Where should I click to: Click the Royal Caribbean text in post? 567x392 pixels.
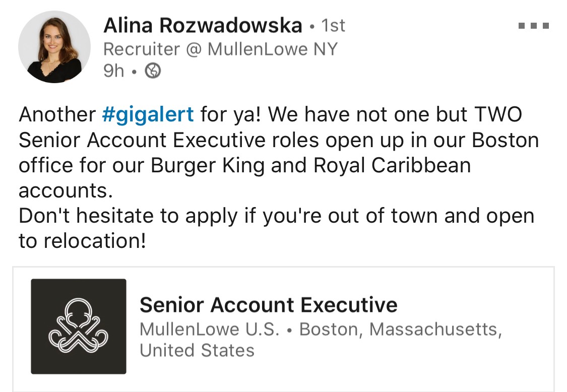(x=392, y=166)
